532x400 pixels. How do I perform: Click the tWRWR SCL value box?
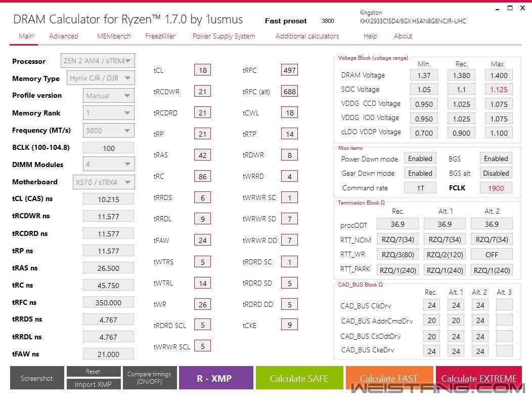pyautogui.click(x=203, y=346)
